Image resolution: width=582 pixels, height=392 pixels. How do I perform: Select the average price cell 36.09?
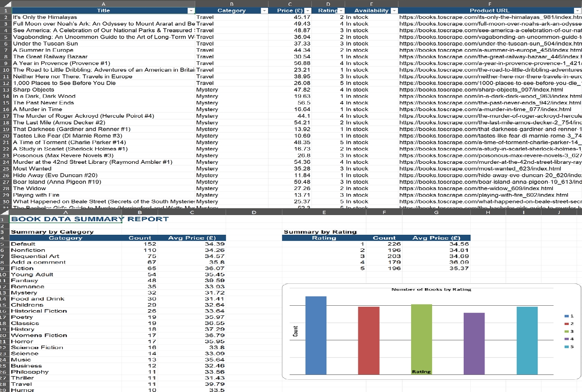pyautogui.click(x=436, y=262)
